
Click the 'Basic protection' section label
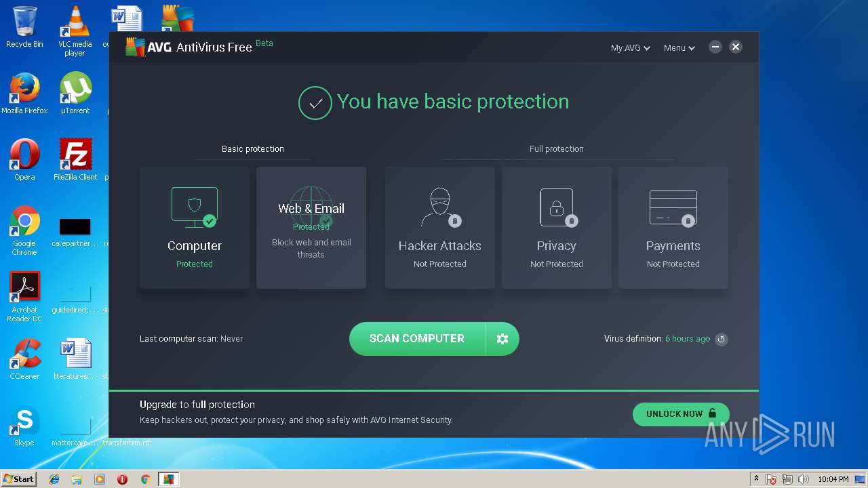coord(253,149)
